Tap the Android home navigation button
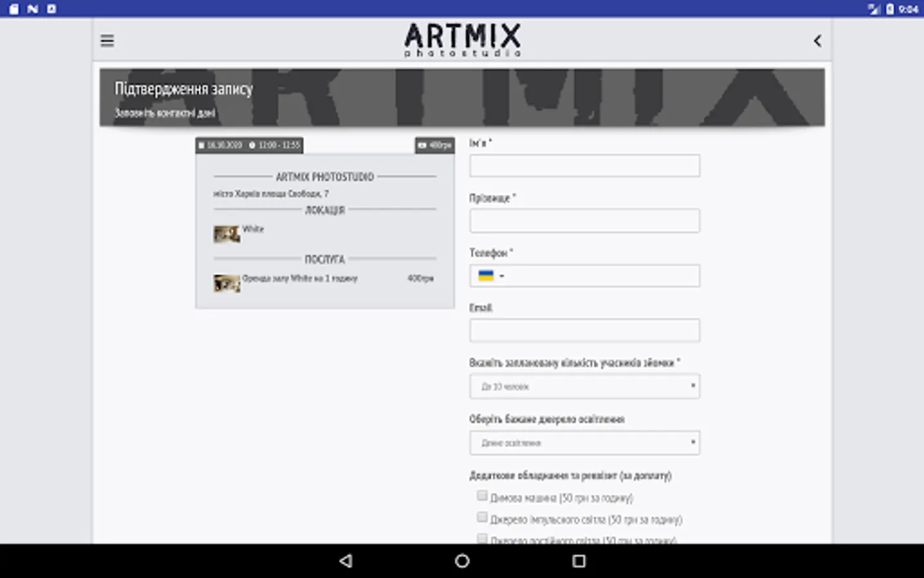Viewport: 924px width, 578px height. (x=462, y=561)
